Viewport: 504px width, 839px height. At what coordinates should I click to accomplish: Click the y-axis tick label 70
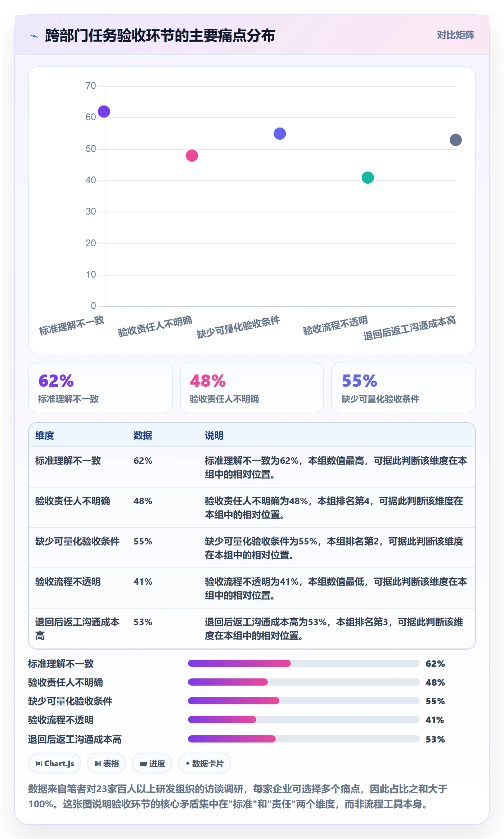91,86
